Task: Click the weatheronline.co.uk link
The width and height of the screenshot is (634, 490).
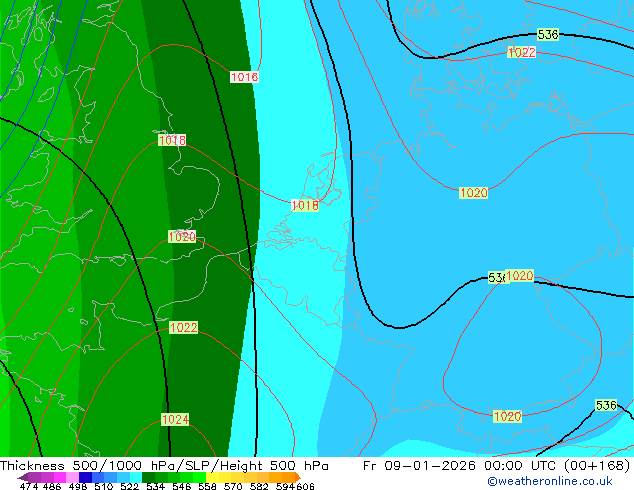Action: click(x=550, y=481)
